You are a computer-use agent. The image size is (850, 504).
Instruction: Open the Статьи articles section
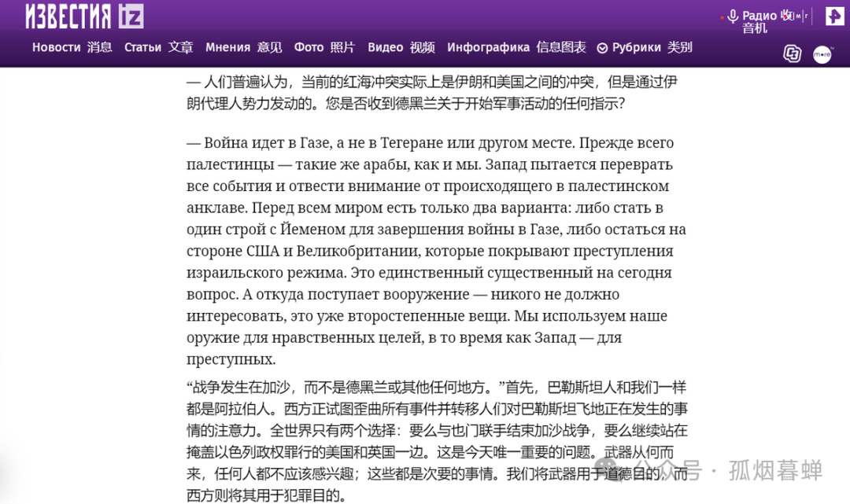158,48
